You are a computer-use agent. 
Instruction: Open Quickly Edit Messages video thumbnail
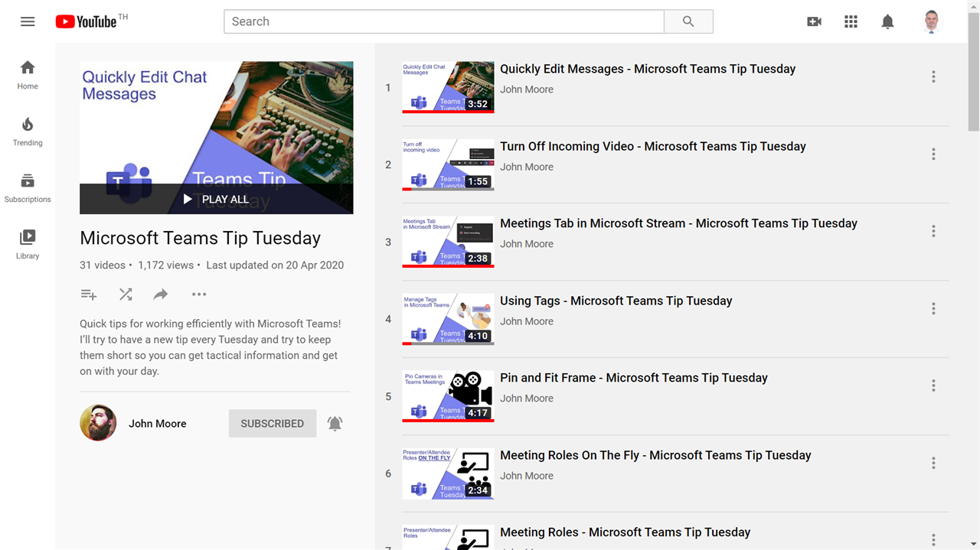click(x=448, y=87)
